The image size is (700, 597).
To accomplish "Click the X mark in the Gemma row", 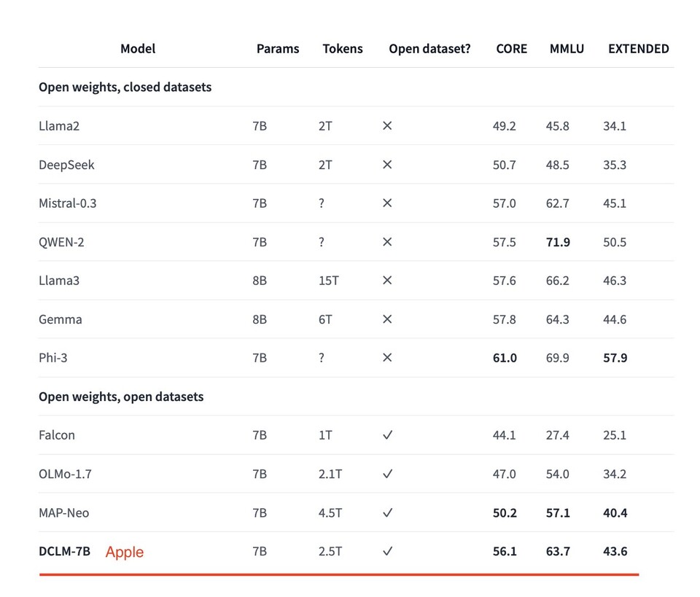I will 387,319.
